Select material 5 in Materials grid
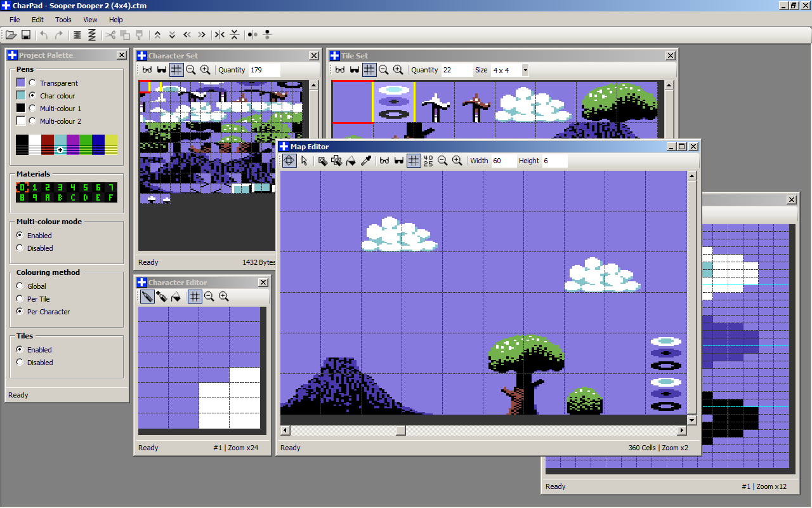 click(86, 187)
